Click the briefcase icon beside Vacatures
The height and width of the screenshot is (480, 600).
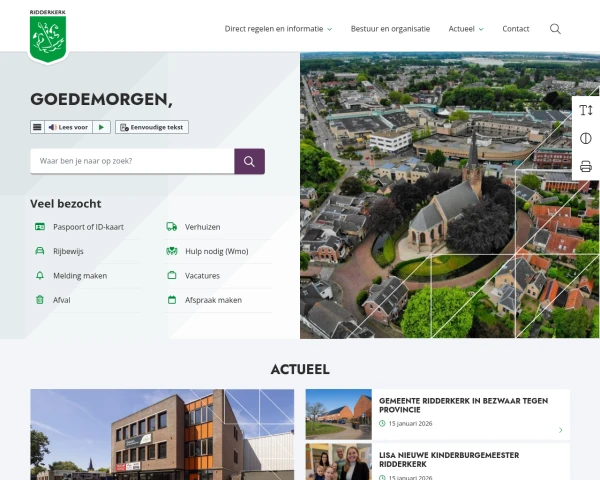(172, 275)
